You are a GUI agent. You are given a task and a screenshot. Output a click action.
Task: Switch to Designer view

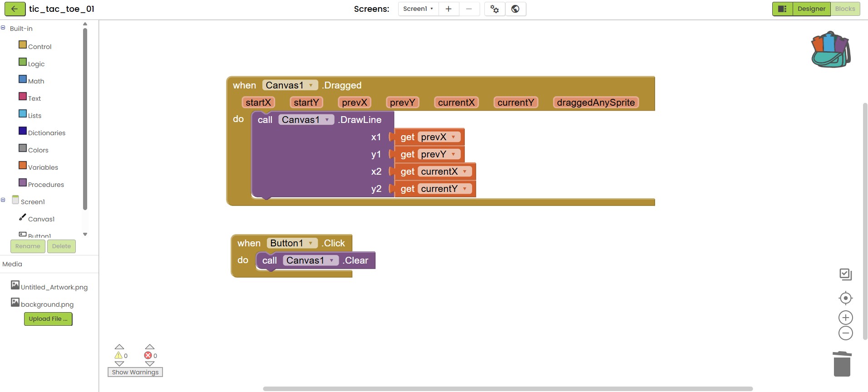pos(811,9)
